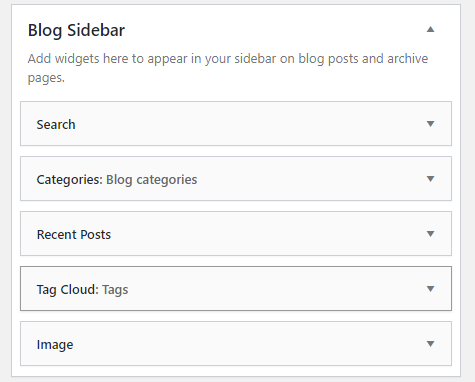Image resolution: width=475 pixels, height=382 pixels.
Task: Select the 'Blog categories' subtitle text
Action: [x=152, y=180]
